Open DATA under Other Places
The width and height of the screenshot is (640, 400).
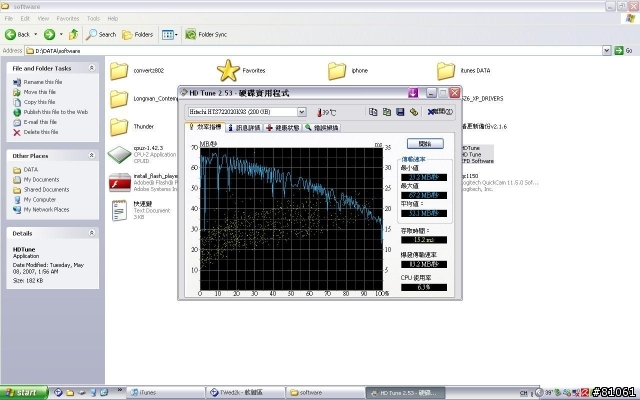point(31,169)
